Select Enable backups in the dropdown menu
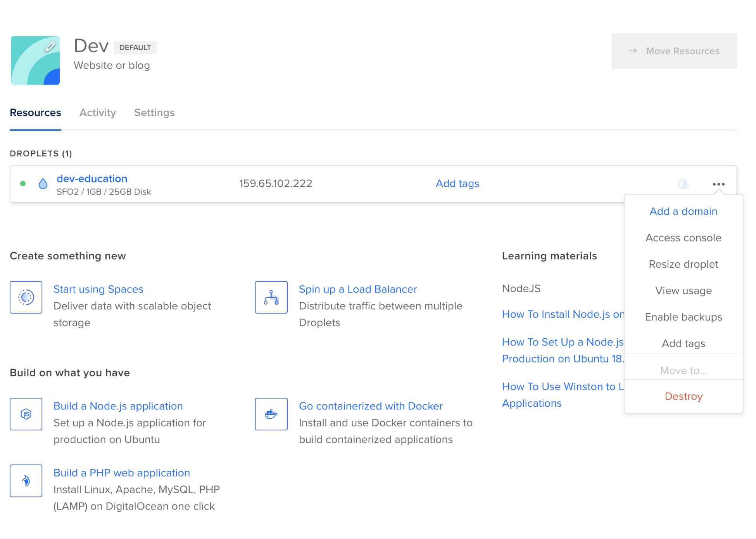 pyautogui.click(x=683, y=317)
